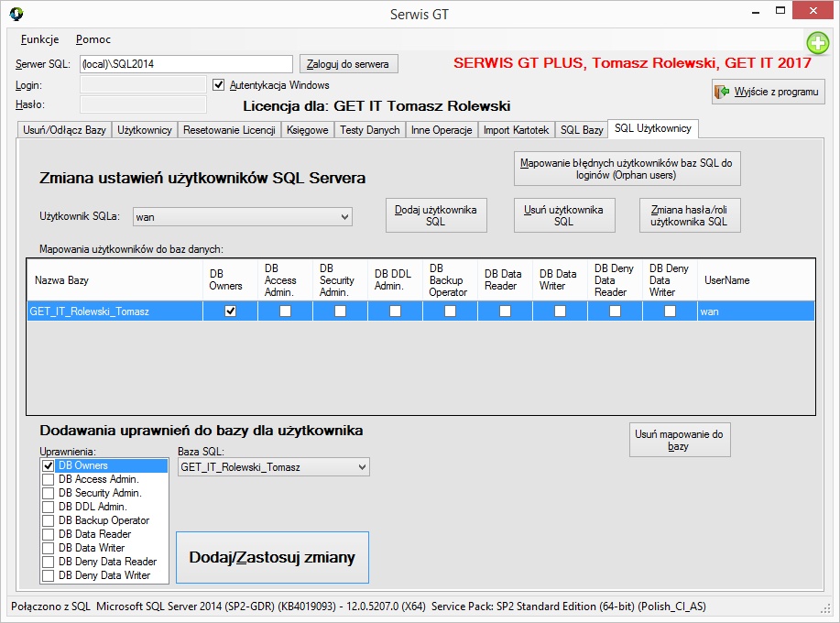Click the Login input field

[x=143, y=84]
